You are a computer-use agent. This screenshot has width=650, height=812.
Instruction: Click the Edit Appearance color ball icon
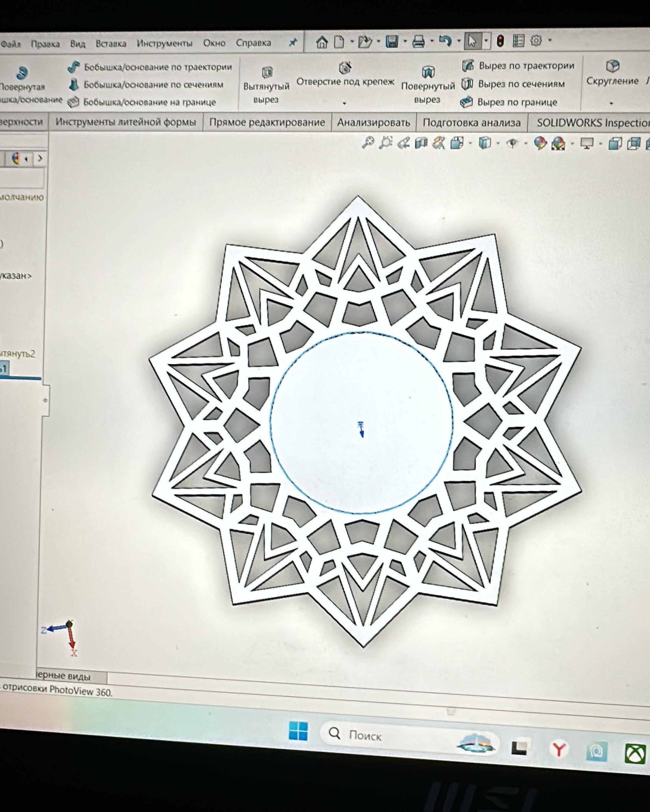[540, 143]
